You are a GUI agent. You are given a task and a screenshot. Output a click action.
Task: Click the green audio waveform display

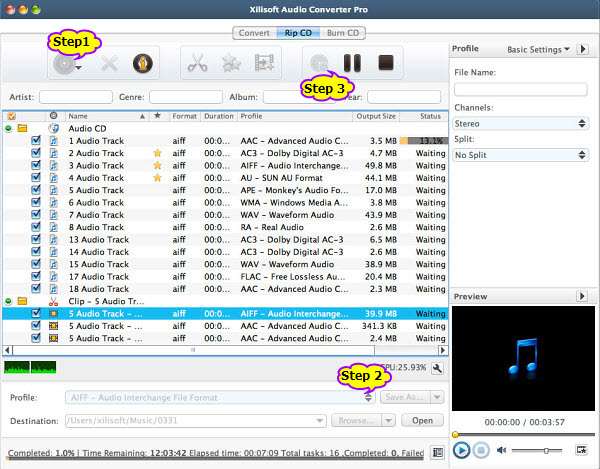30,367
